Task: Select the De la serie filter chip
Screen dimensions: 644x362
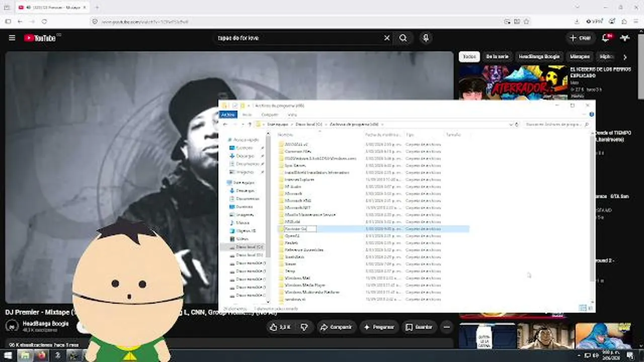Action: coord(497,57)
